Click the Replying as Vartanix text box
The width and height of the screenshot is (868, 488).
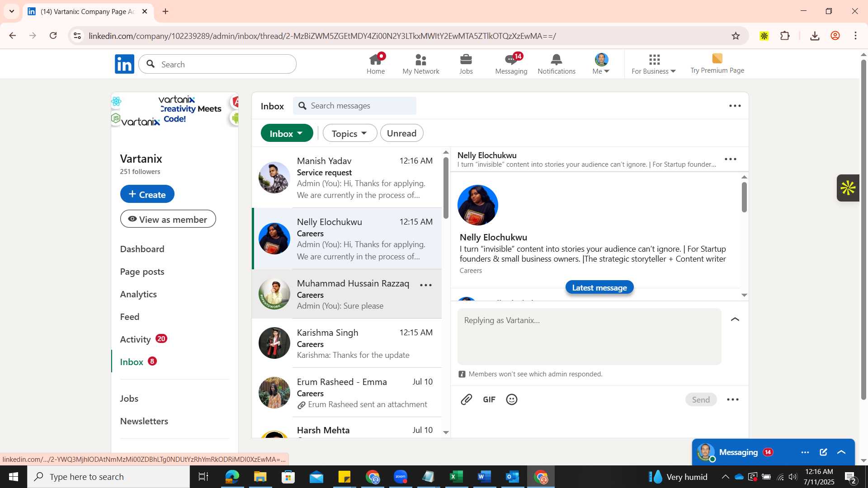589,337
